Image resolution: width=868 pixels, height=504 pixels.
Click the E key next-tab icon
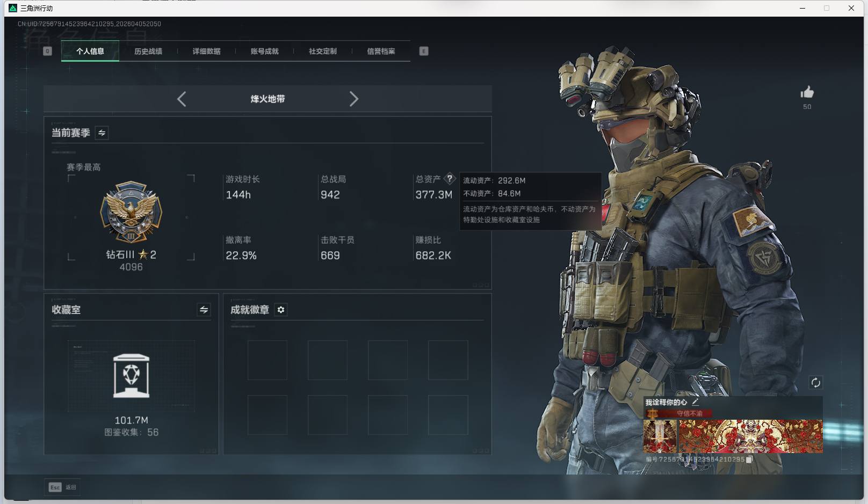[424, 51]
